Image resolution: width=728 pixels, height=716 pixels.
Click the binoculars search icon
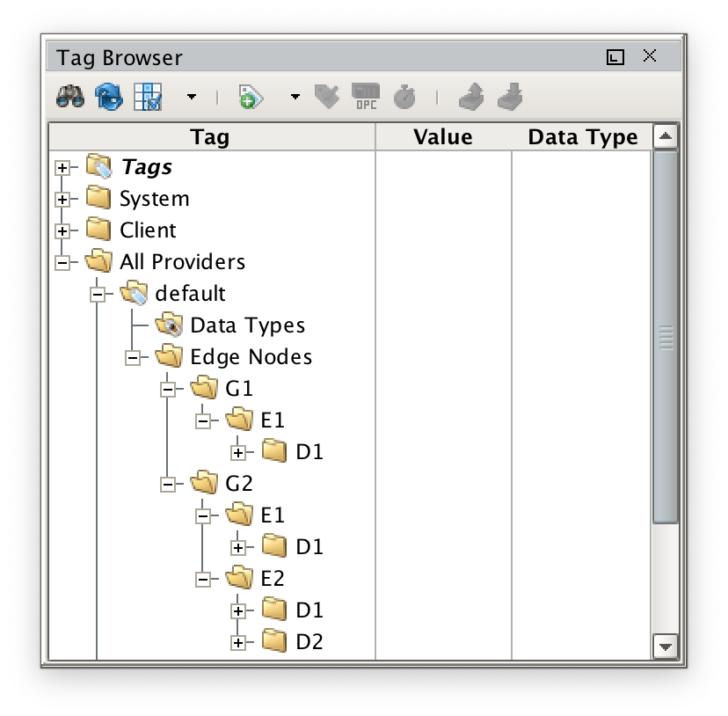69,97
